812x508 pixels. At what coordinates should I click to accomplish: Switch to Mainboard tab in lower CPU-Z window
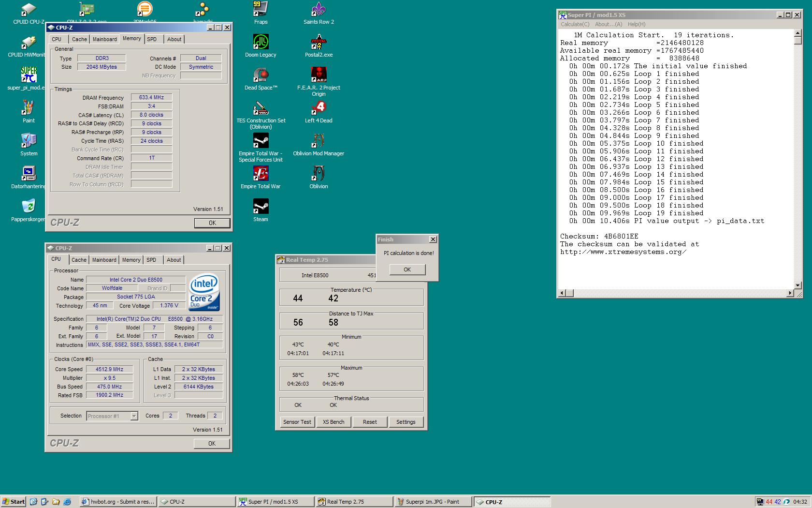[104, 260]
